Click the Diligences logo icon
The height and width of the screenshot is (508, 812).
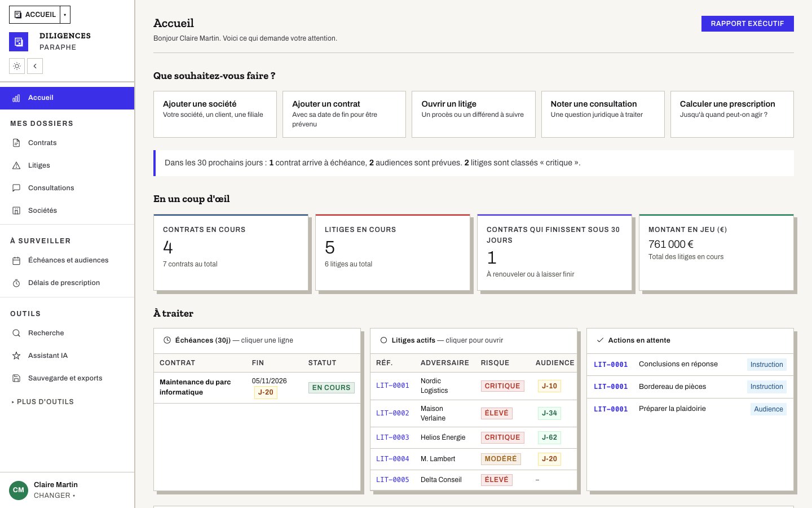click(x=19, y=42)
